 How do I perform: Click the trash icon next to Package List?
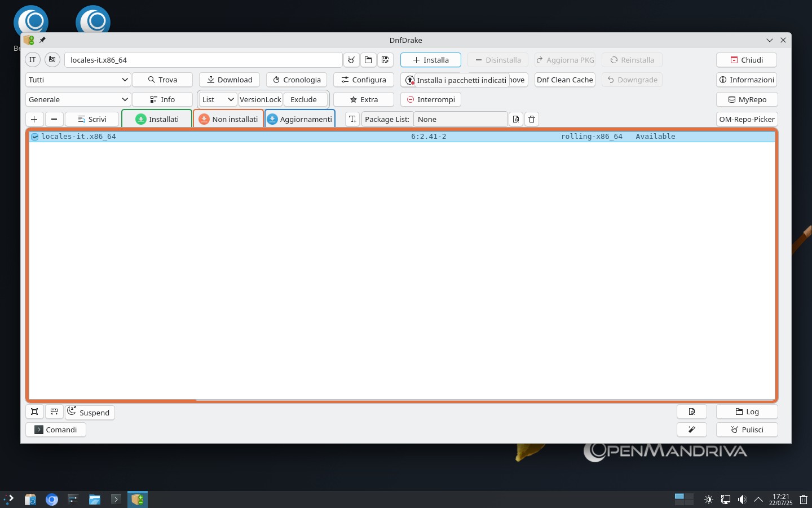(532, 119)
